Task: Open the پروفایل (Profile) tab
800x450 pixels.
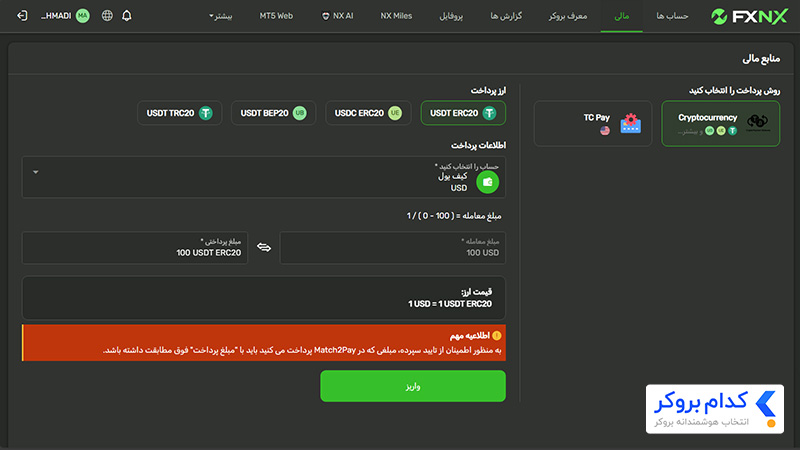Action: (x=451, y=16)
